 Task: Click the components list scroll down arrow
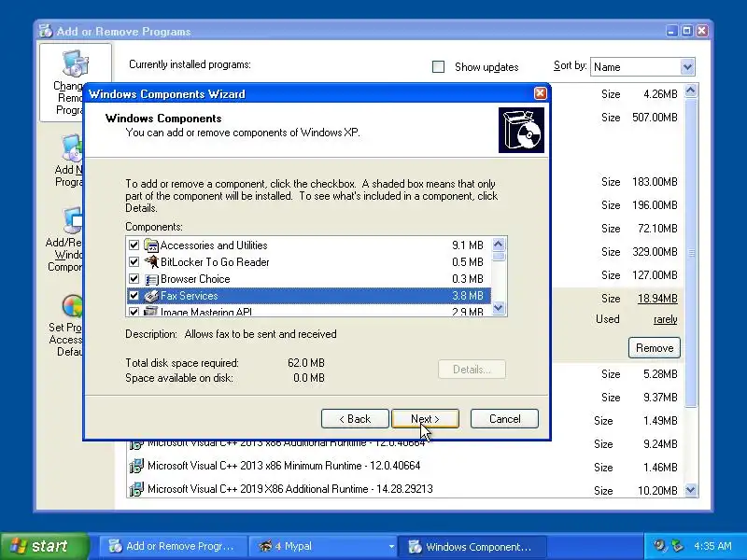[x=499, y=308]
